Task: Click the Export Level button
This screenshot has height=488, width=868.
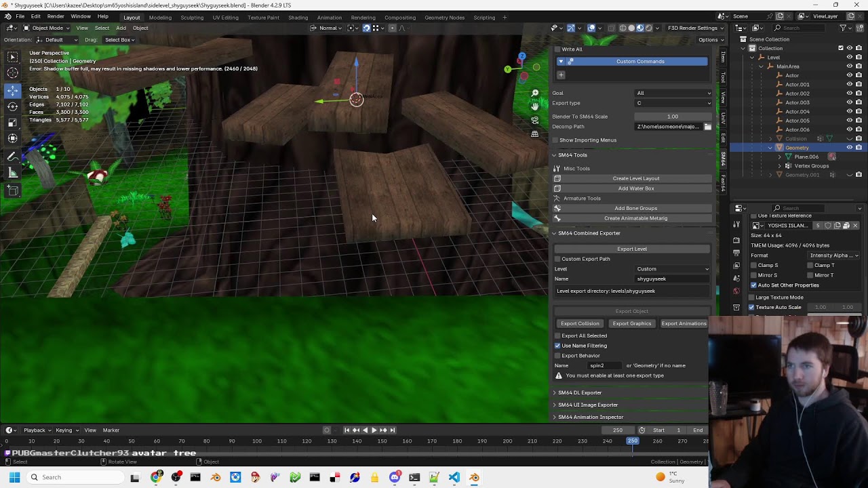Action: pyautogui.click(x=632, y=249)
